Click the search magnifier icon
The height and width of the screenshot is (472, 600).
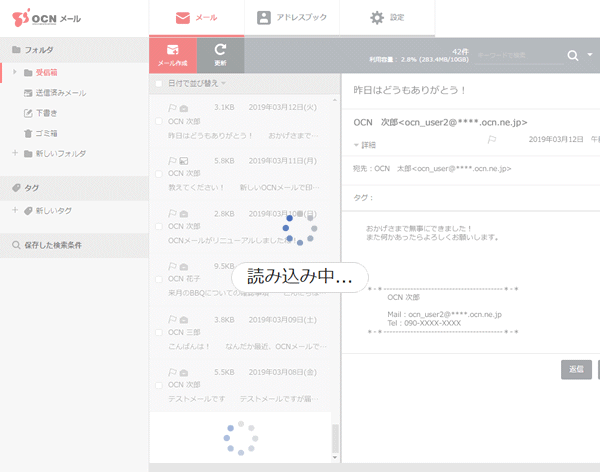(x=572, y=56)
